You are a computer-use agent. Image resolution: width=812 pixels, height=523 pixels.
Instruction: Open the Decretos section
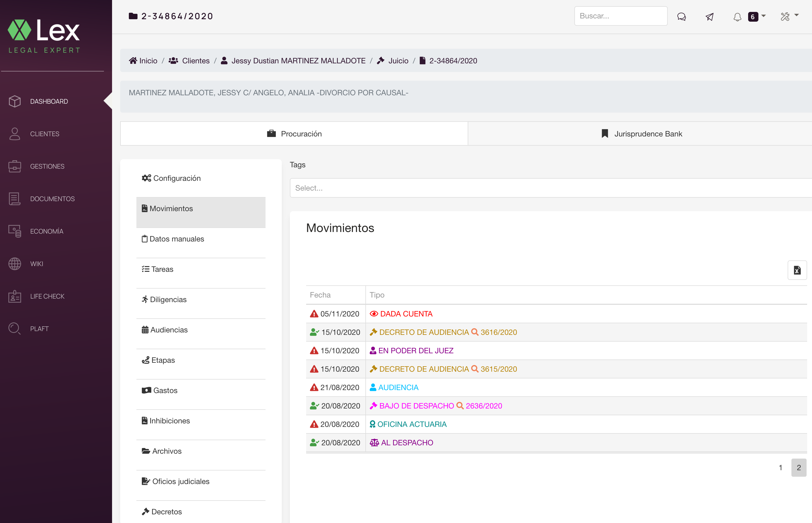[x=201, y=511]
